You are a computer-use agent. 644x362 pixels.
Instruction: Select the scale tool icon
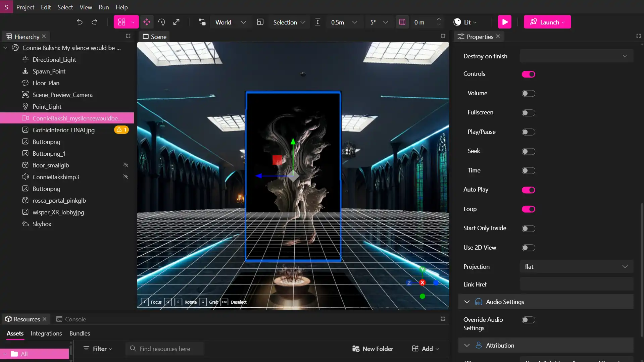click(177, 22)
